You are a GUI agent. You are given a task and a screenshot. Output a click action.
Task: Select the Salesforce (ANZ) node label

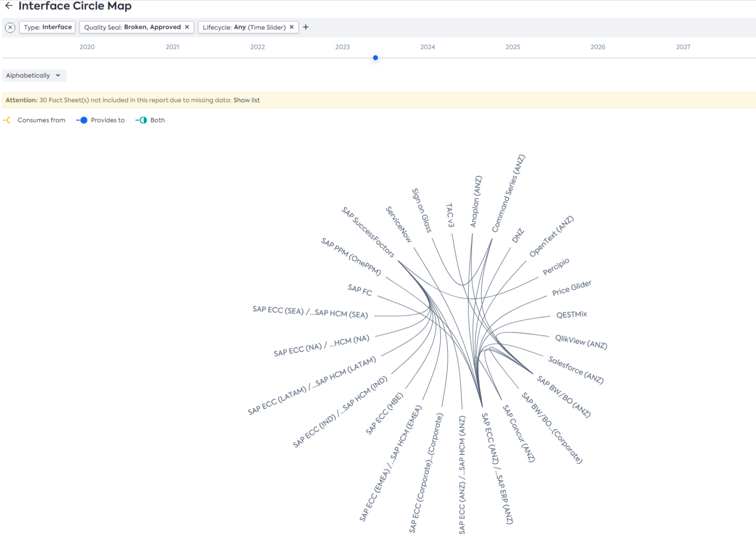tap(576, 370)
